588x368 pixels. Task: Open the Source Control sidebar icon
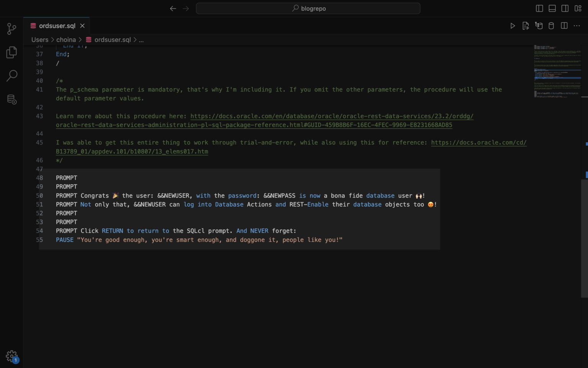[11, 29]
